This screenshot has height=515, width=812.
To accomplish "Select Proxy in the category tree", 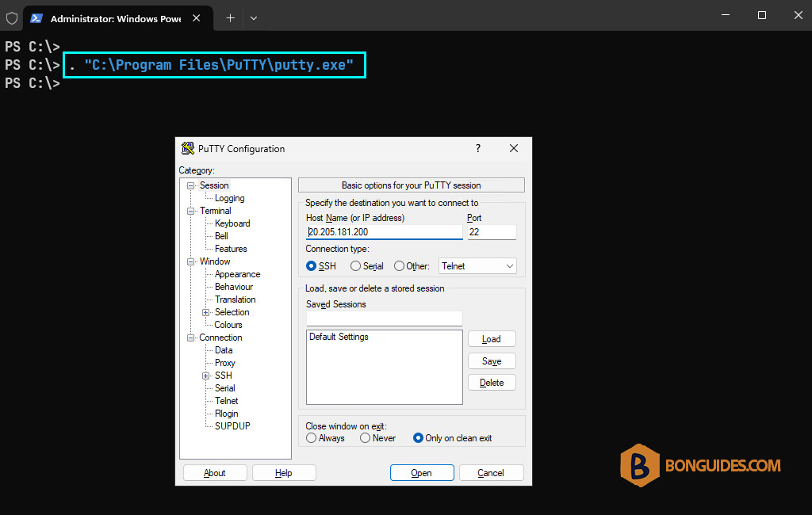I will [224, 363].
